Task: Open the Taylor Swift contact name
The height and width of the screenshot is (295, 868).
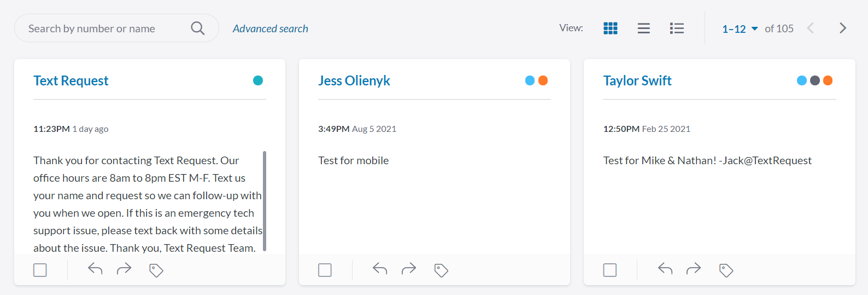Action: [x=637, y=80]
